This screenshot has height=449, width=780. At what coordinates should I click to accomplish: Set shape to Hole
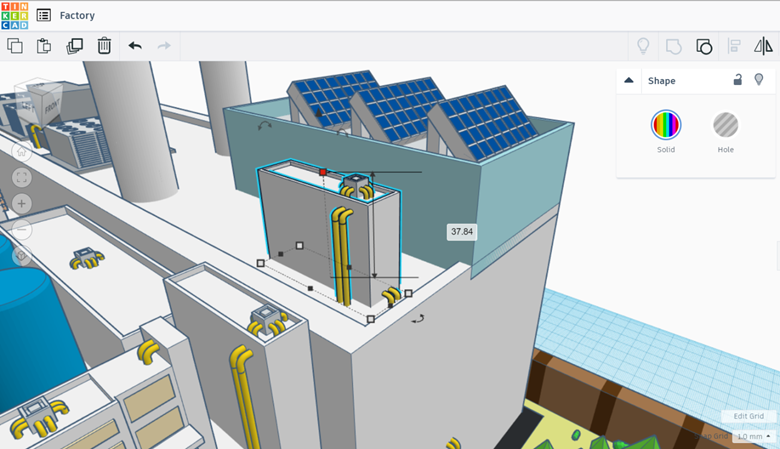(x=725, y=125)
